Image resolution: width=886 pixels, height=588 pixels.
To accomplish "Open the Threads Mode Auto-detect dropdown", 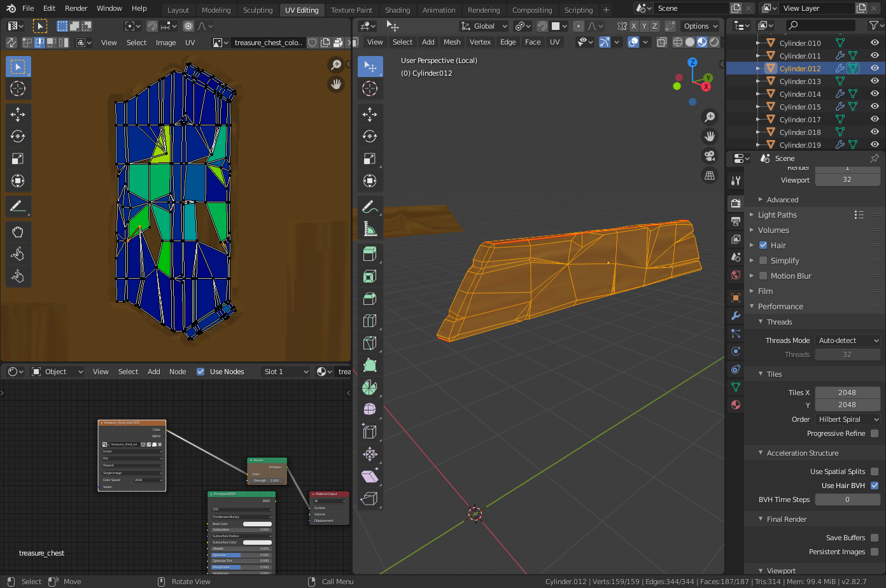I will point(847,340).
